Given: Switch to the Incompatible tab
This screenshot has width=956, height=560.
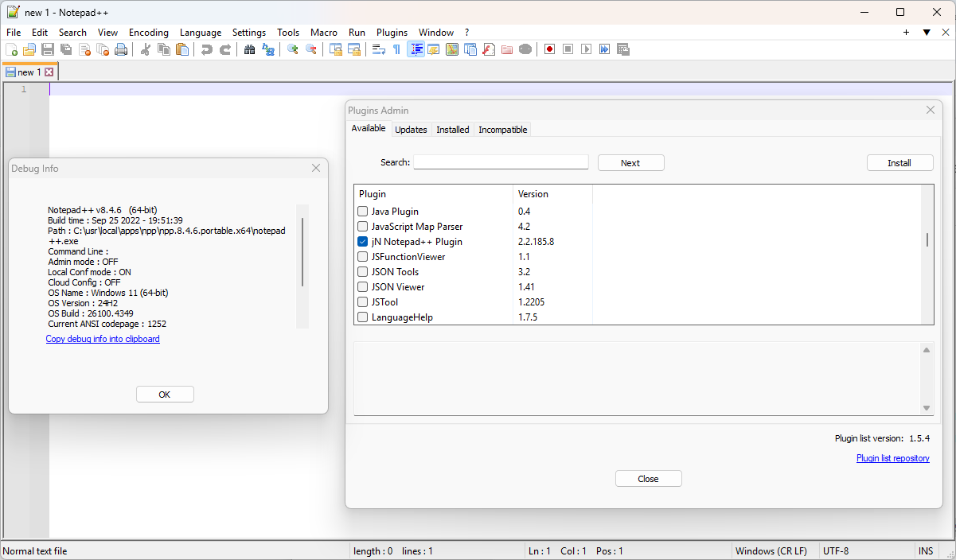Looking at the screenshot, I should (502, 130).
